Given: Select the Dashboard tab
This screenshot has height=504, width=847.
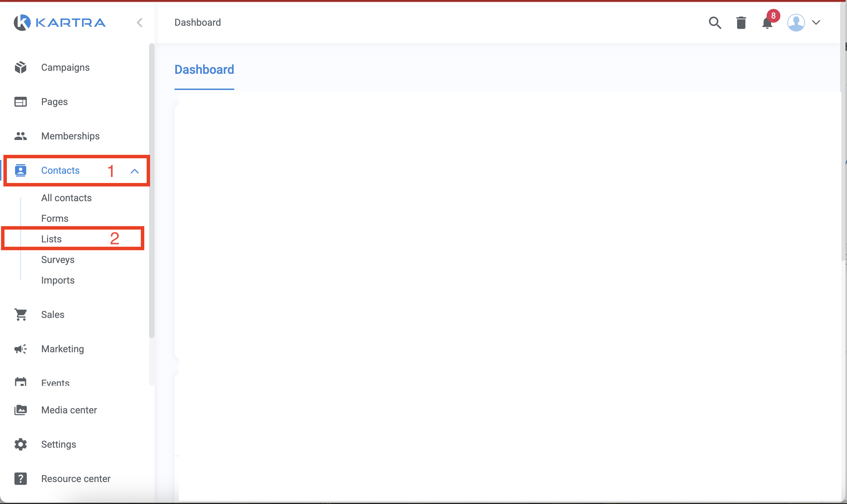Looking at the screenshot, I should [204, 70].
